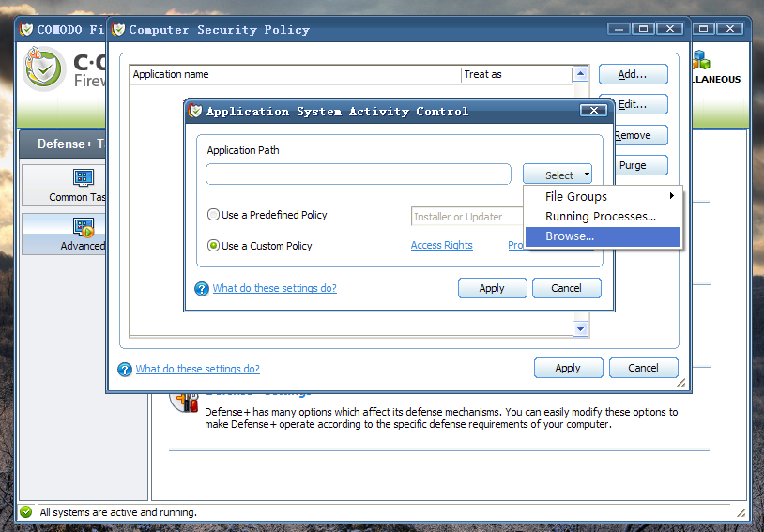Open Running Processes... from Select menu
Image resolution: width=764 pixels, height=532 pixels.
(x=603, y=217)
